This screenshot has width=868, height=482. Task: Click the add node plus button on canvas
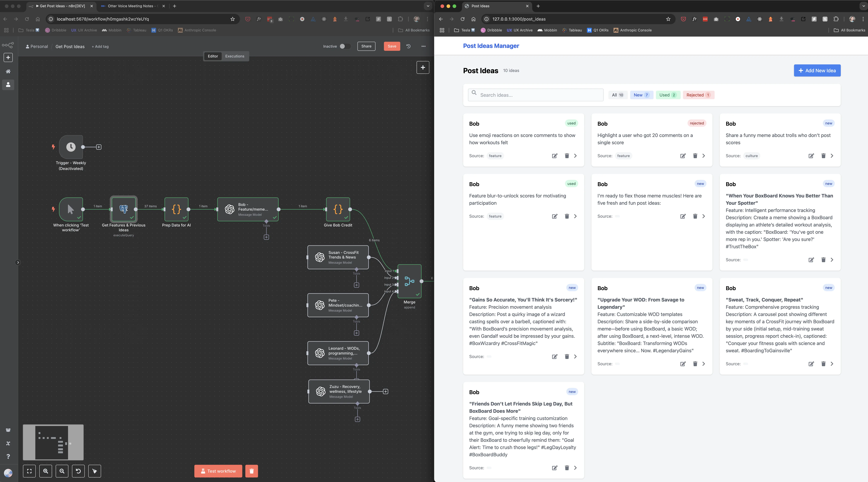click(423, 67)
